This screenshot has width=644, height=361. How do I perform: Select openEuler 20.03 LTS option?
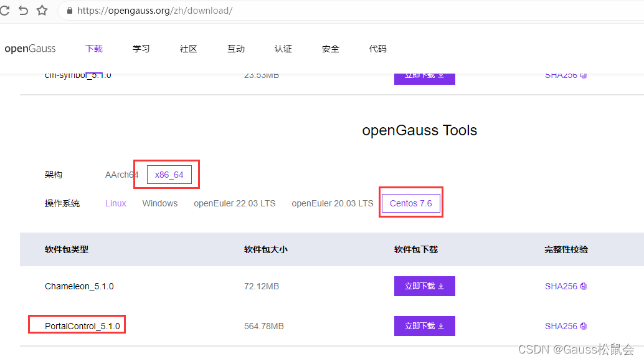pyautogui.click(x=332, y=203)
